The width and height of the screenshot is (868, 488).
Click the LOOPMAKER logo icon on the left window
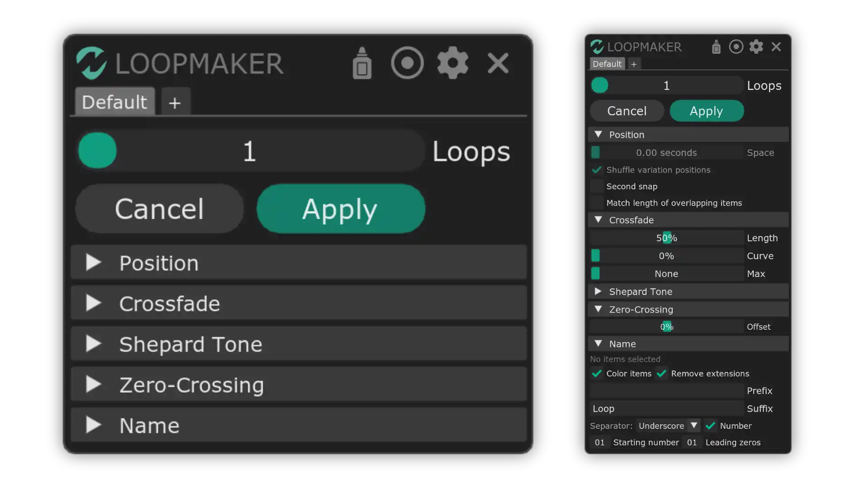[x=92, y=64]
